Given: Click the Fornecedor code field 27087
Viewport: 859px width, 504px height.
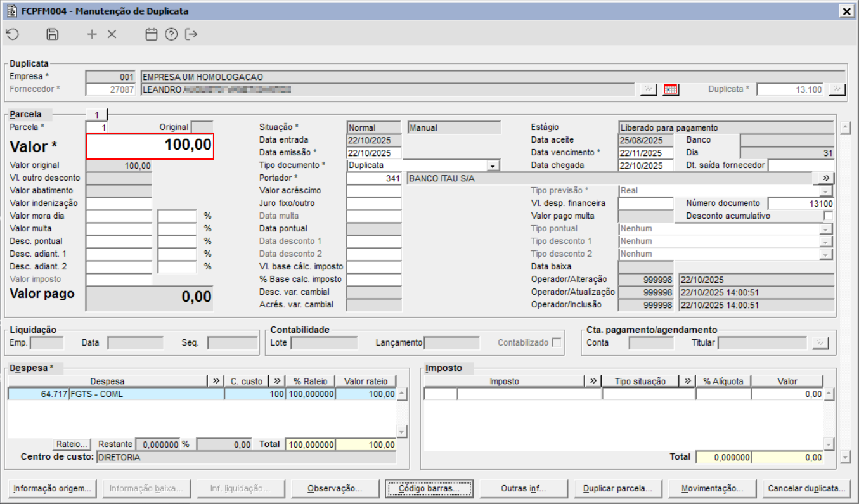Looking at the screenshot, I should pyautogui.click(x=111, y=89).
